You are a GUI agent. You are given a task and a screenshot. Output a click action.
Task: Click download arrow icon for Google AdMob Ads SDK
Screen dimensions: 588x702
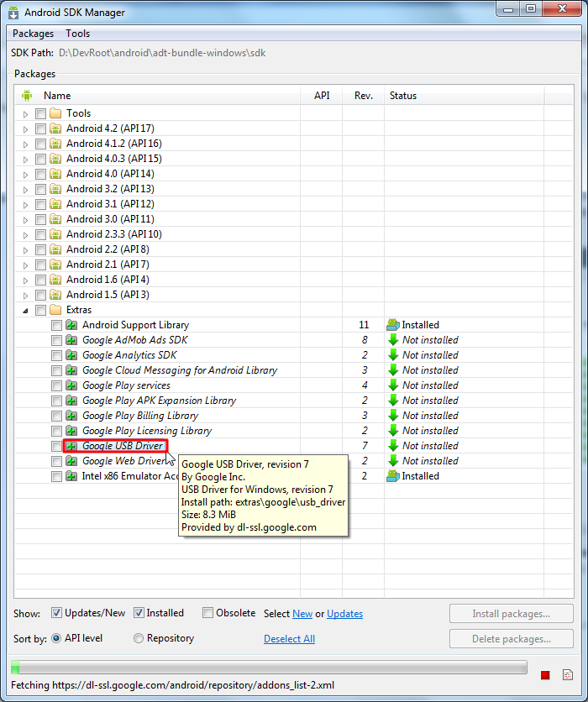(393, 340)
